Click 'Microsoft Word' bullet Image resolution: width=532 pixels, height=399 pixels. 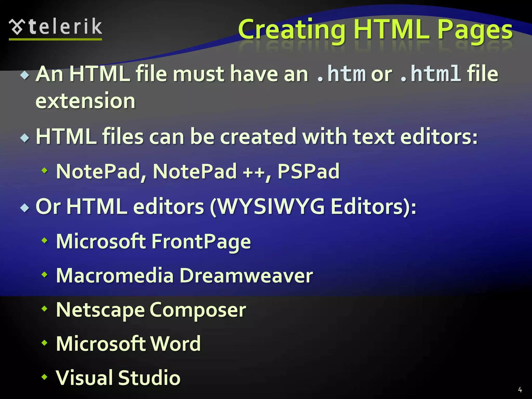128,343
